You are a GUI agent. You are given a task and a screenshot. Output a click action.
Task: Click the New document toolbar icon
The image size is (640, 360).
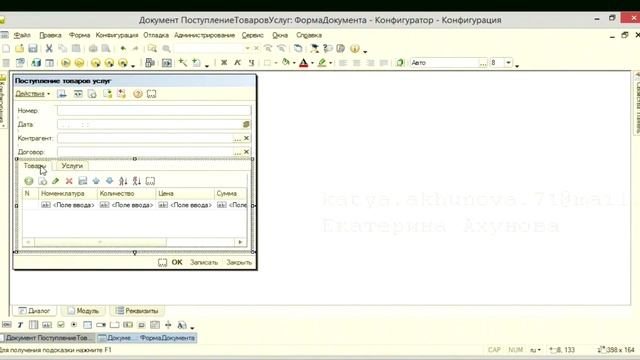click(6, 49)
